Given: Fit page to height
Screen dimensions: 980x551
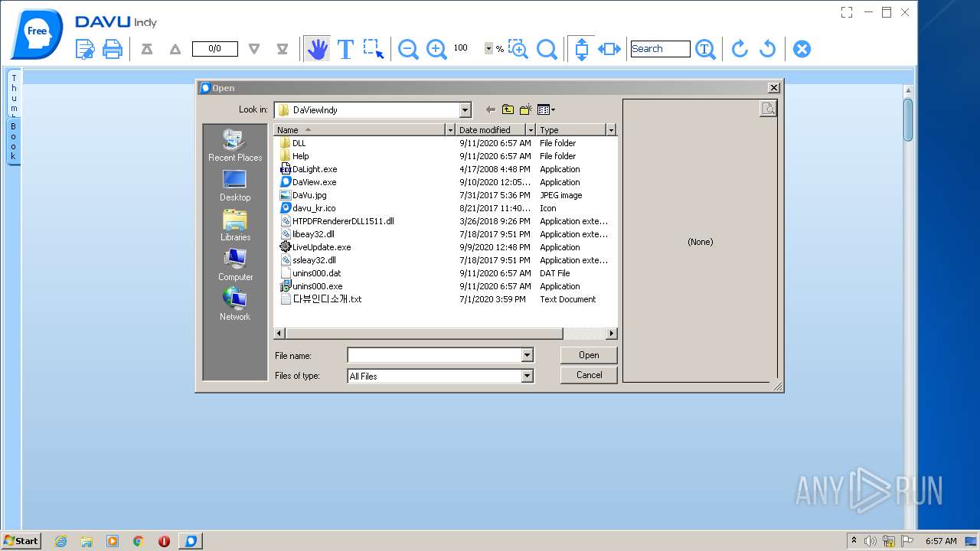Looking at the screenshot, I should click(581, 49).
